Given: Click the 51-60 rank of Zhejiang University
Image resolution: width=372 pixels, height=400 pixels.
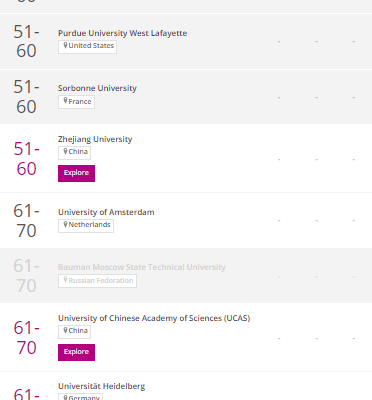Looking at the screenshot, I should click(26, 159).
